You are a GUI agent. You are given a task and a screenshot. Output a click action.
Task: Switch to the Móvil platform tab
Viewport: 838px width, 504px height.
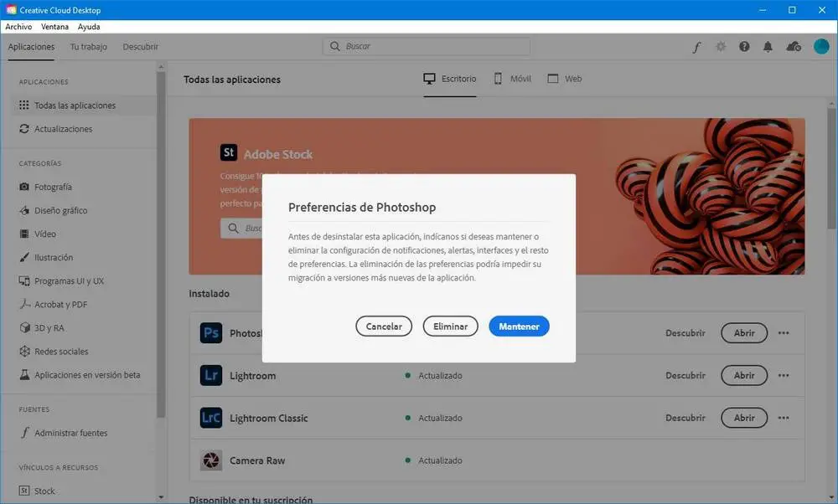point(512,79)
